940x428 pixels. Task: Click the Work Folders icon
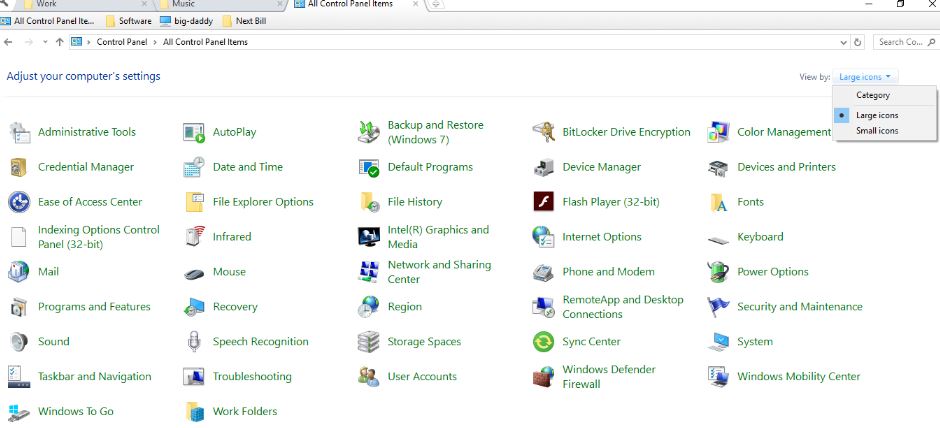[x=194, y=411]
